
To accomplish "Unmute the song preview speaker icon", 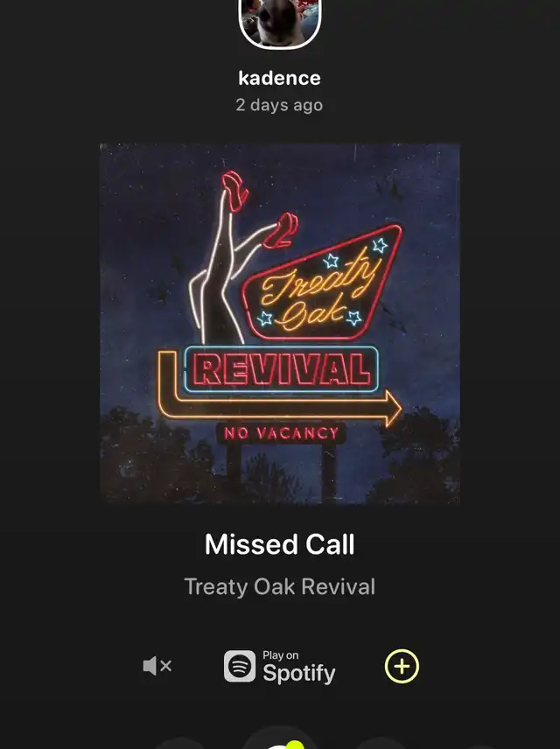I will click(x=157, y=666).
